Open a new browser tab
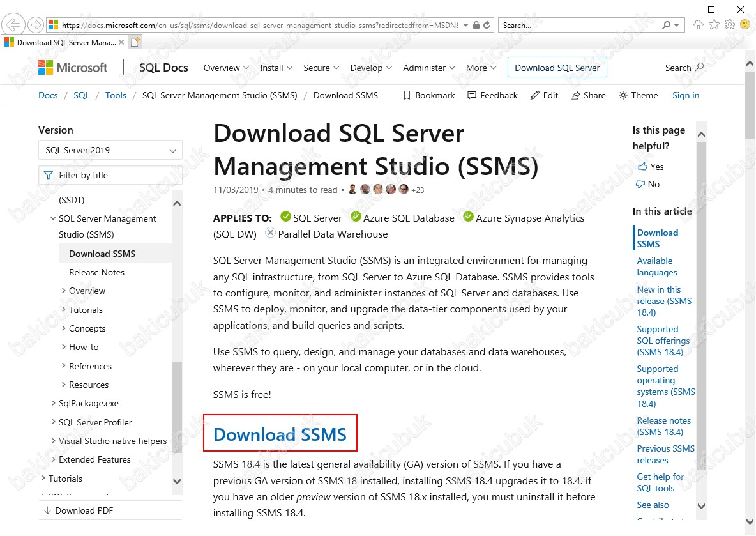 135,42
